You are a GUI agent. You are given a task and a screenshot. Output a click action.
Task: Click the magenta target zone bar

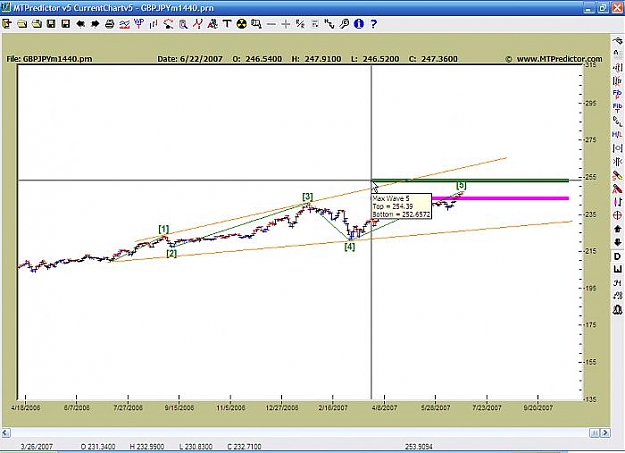500,198
